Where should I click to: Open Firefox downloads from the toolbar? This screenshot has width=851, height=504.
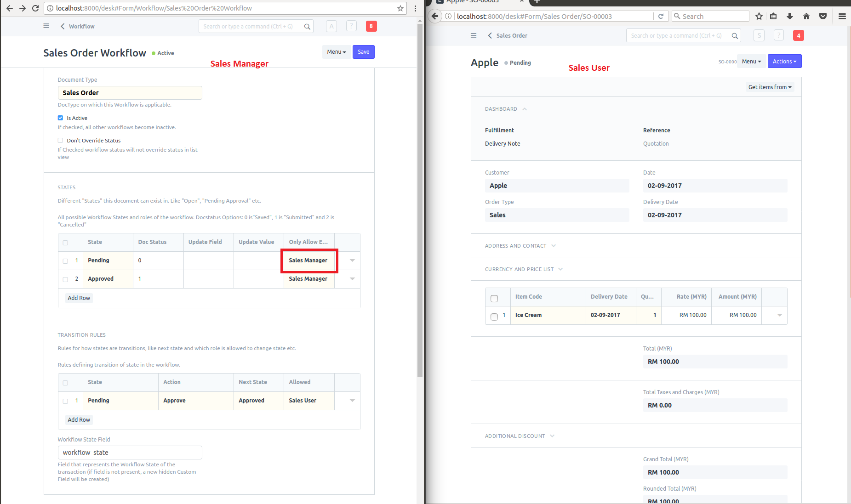(x=790, y=16)
